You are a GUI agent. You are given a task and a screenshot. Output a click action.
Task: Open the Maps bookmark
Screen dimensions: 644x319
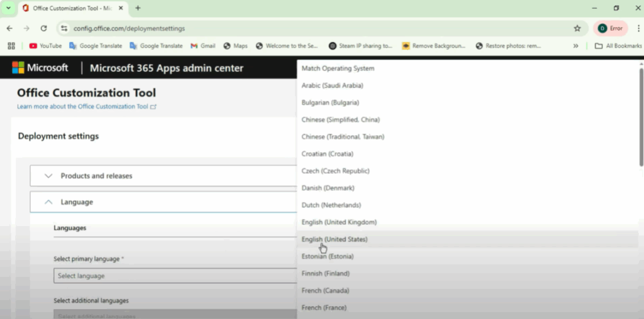click(235, 46)
